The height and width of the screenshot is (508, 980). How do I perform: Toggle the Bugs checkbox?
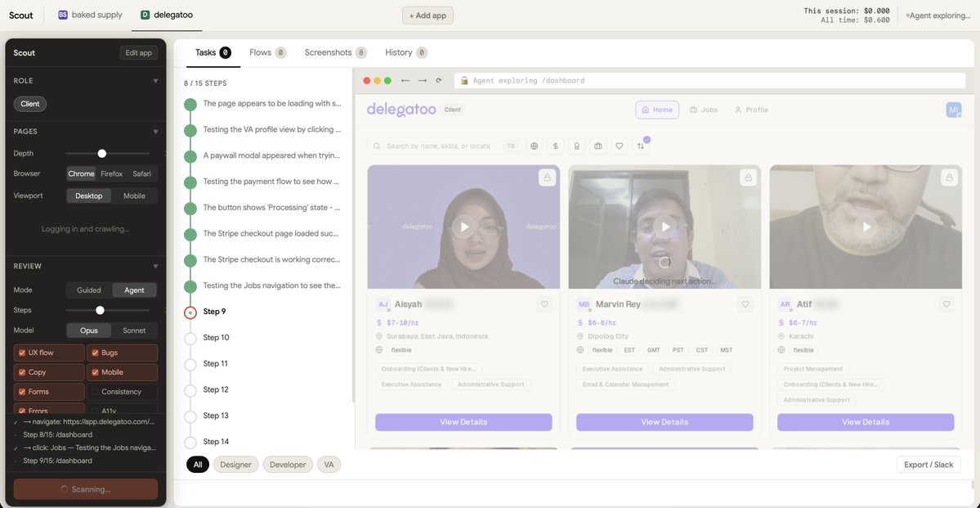click(95, 353)
